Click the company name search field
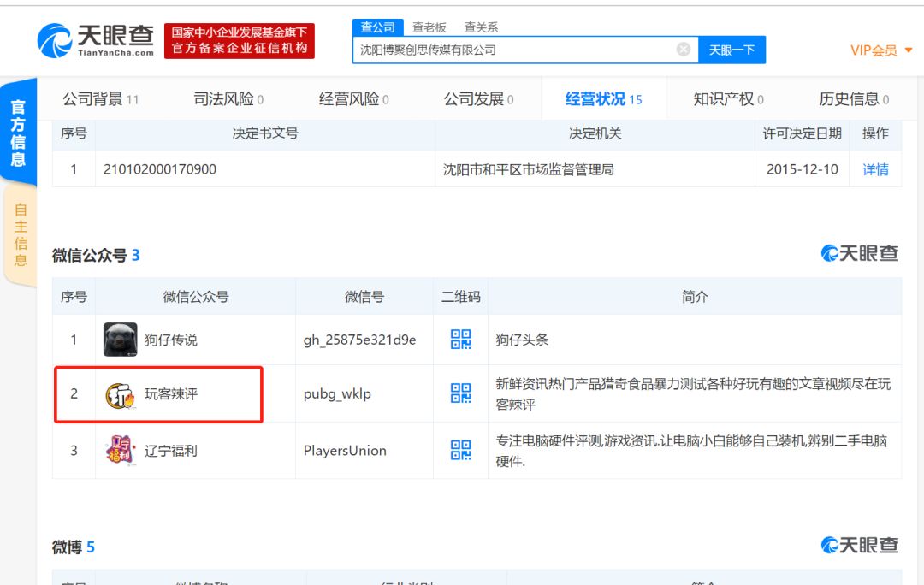Viewport: 924px width, 585px height. tap(513, 50)
